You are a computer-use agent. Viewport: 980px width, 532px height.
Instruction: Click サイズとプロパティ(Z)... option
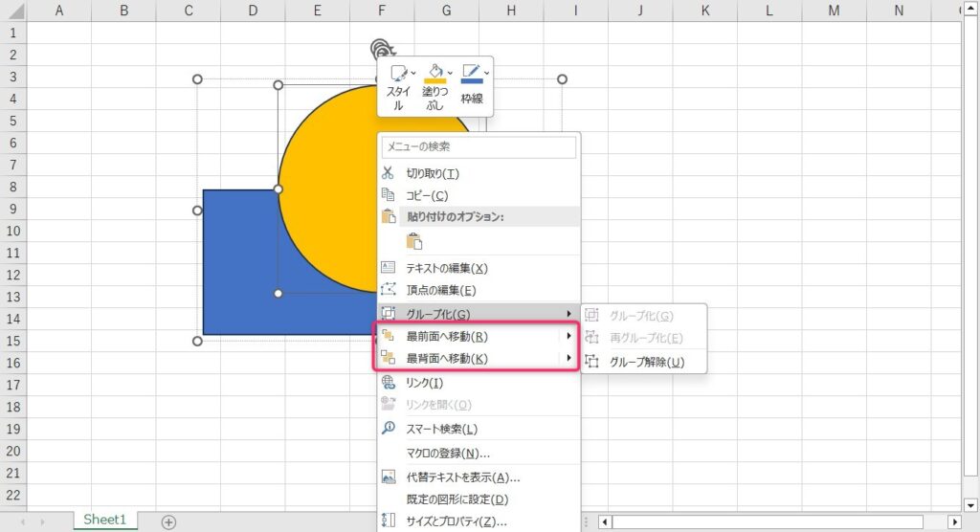pyautogui.click(x=456, y=521)
